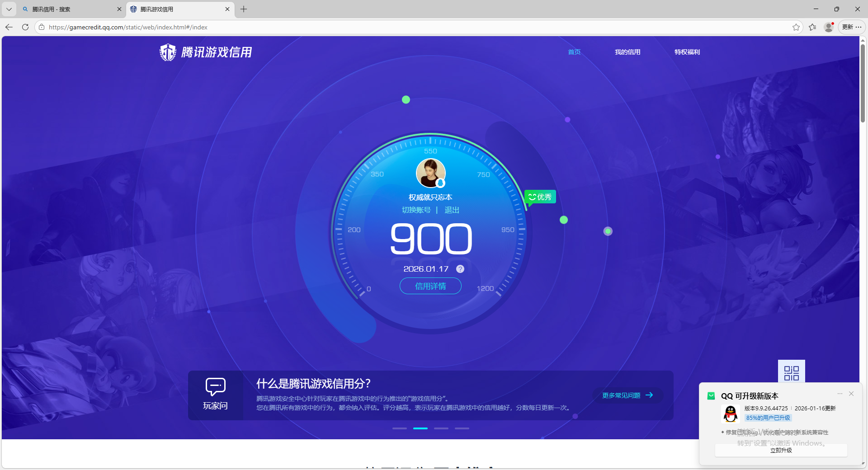Click the user avatar photo in gauge
The image size is (868, 470).
point(430,173)
